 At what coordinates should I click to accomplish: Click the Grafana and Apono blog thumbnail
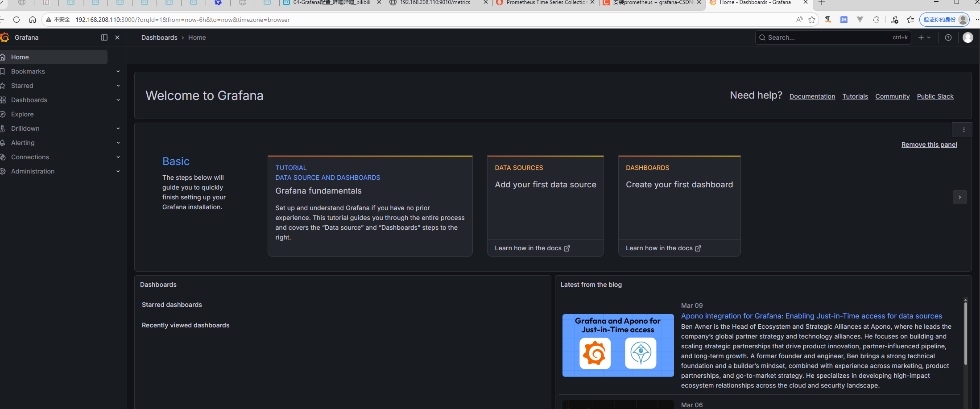(618, 345)
